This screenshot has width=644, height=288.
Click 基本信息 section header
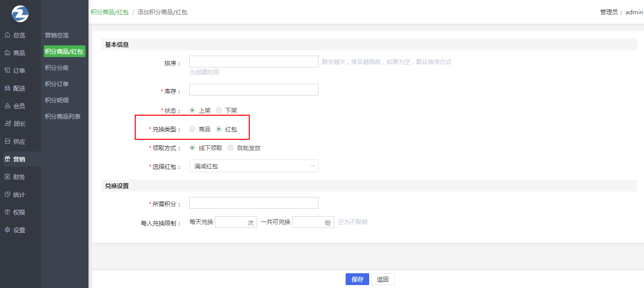(x=117, y=45)
